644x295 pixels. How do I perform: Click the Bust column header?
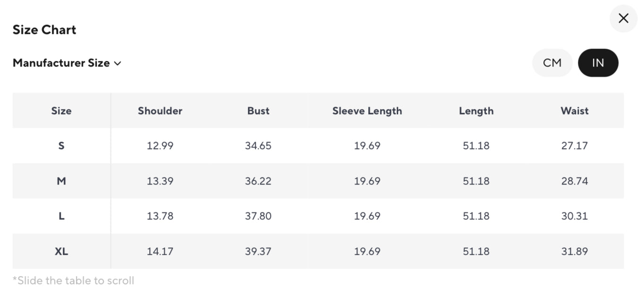click(258, 111)
